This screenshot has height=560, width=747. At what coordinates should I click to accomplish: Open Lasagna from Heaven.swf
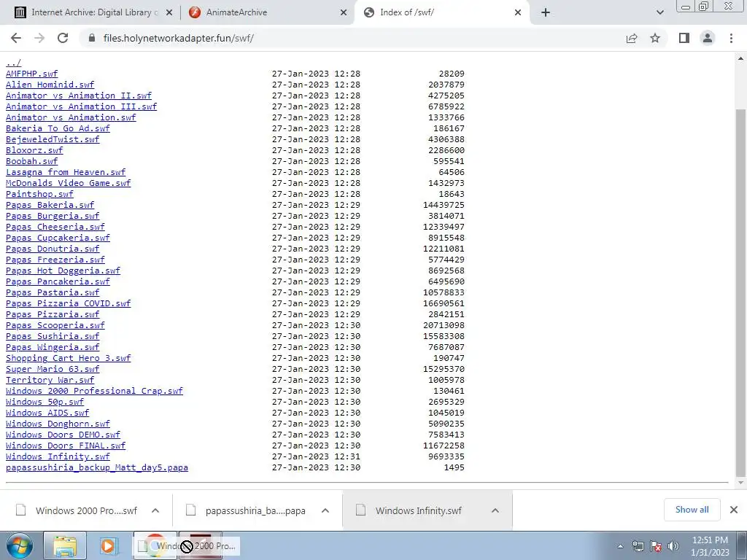click(x=66, y=172)
